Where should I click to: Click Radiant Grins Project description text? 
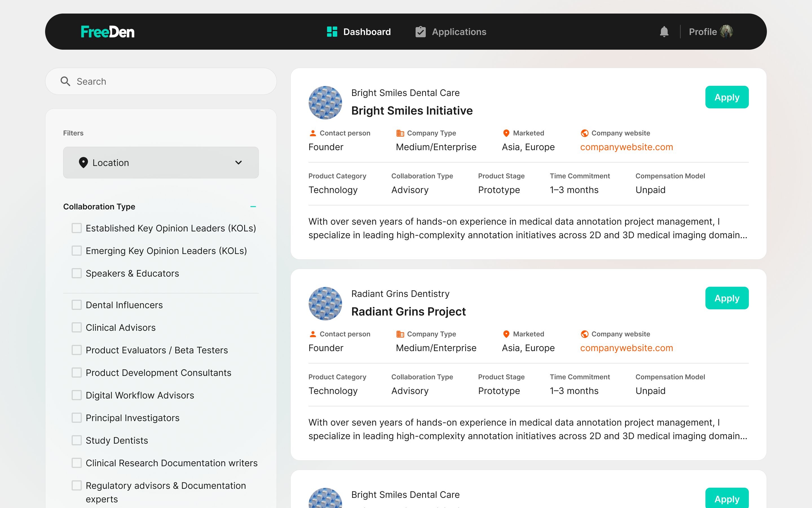click(x=528, y=429)
